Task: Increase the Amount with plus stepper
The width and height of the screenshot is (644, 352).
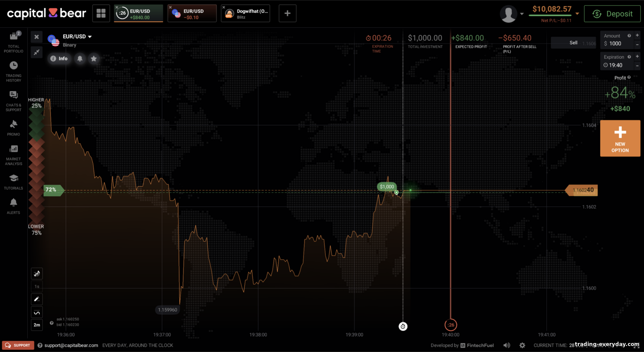Action: click(637, 35)
